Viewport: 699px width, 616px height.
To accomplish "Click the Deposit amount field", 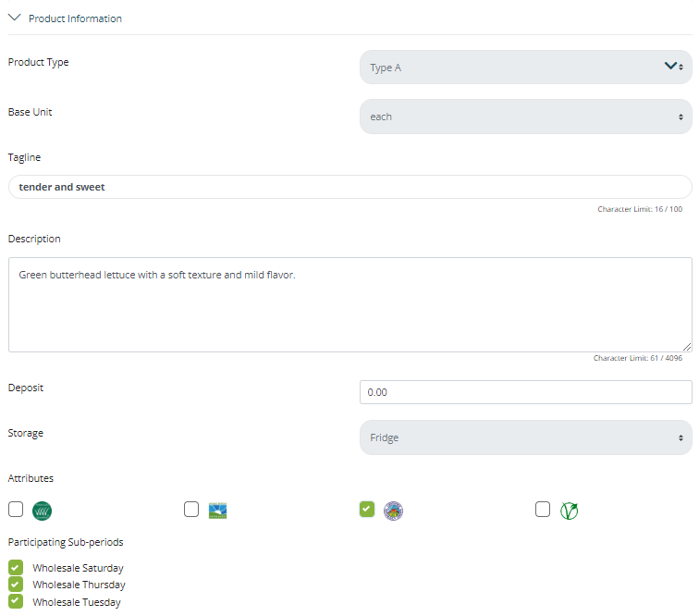I will pyautogui.click(x=525, y=392).
